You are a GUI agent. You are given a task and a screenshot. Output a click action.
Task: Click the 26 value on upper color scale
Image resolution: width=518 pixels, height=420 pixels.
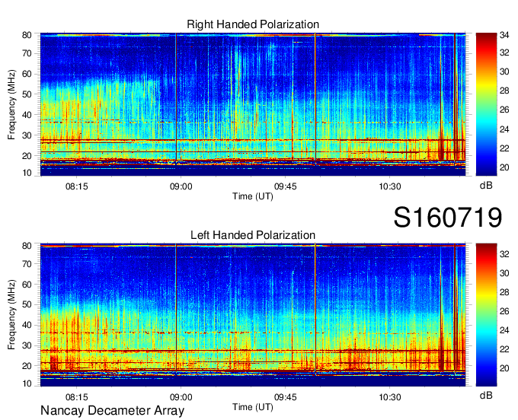tap(504, 110)
